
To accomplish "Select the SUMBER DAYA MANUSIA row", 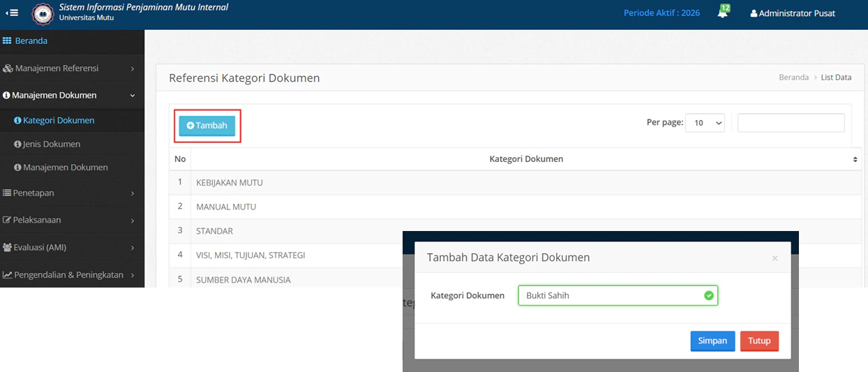I will 286,278.
